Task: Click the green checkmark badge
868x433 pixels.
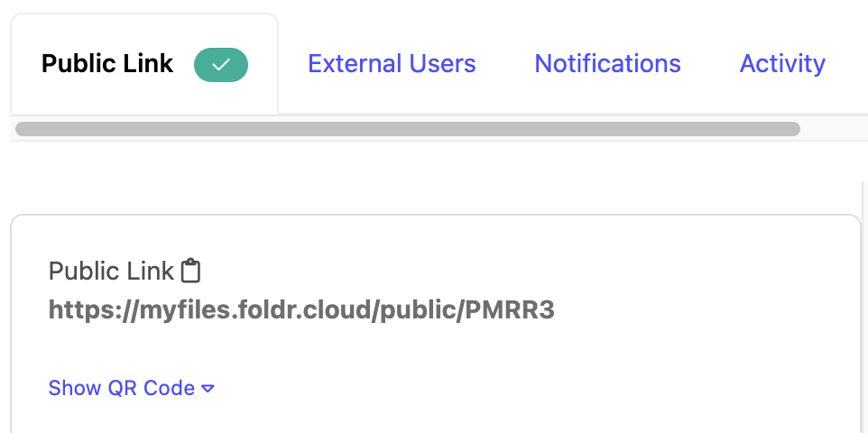Action: [x=221, y=65]
